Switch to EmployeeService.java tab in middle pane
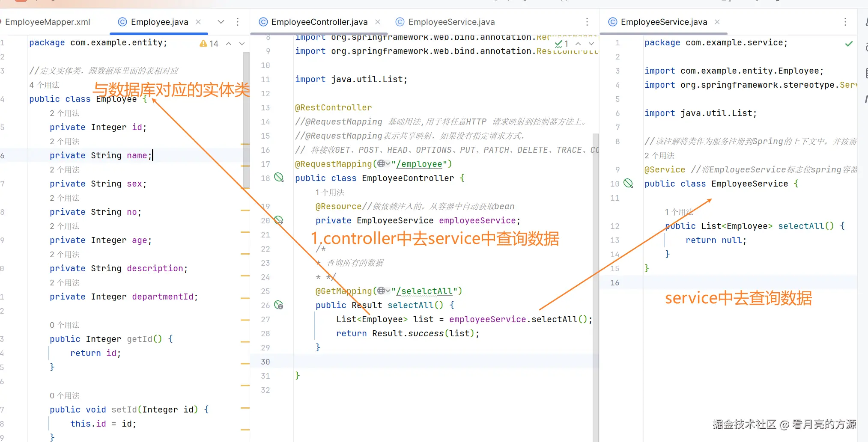The width and height of the screenshot is (868, 442). point(451,22)
